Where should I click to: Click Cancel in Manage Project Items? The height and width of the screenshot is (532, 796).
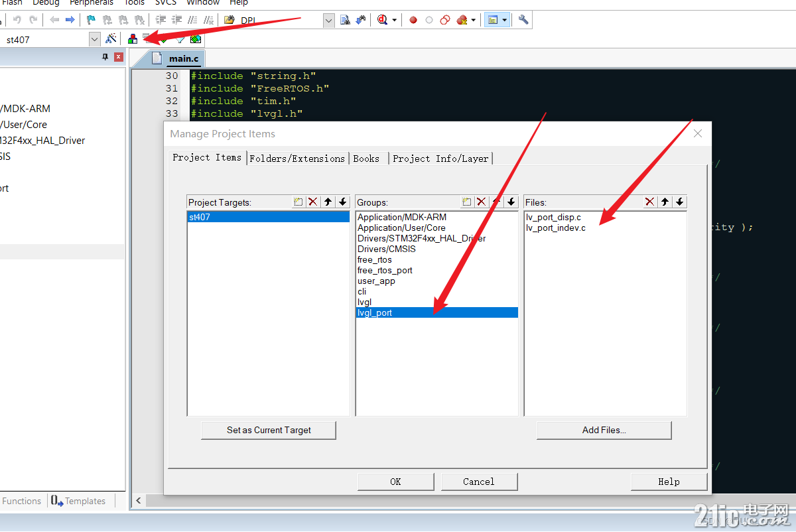[x=479, y=482]
